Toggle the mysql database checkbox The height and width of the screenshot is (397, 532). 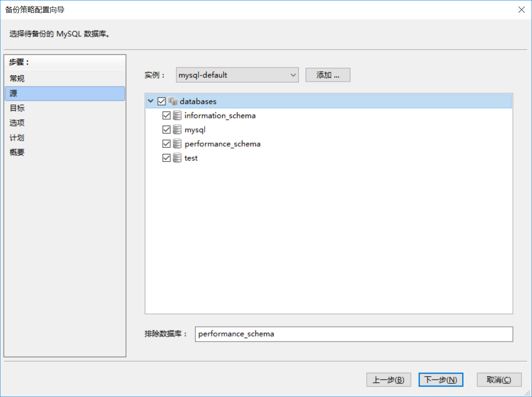tap(167, 130)
